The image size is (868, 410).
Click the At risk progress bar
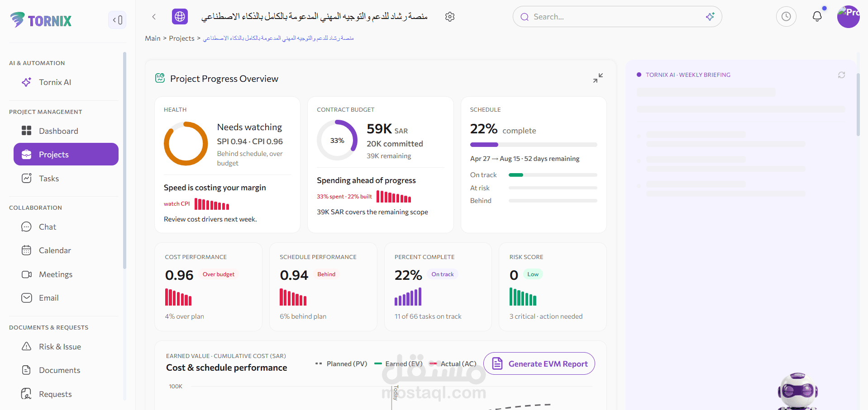553,188
